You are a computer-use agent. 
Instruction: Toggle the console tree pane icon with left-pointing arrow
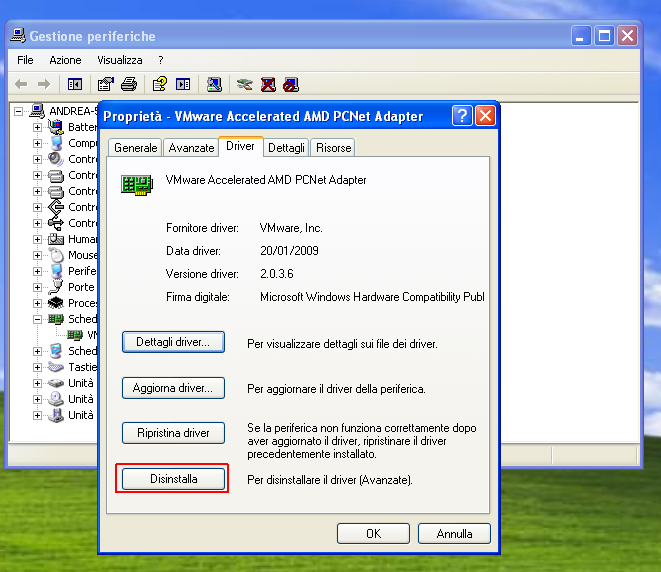[75, 84]
